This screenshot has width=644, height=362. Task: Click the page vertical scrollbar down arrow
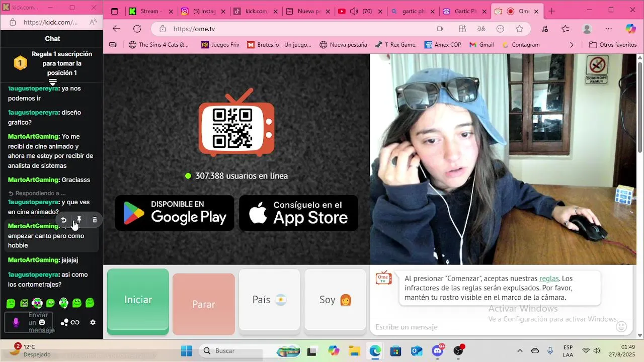[640, 335]
